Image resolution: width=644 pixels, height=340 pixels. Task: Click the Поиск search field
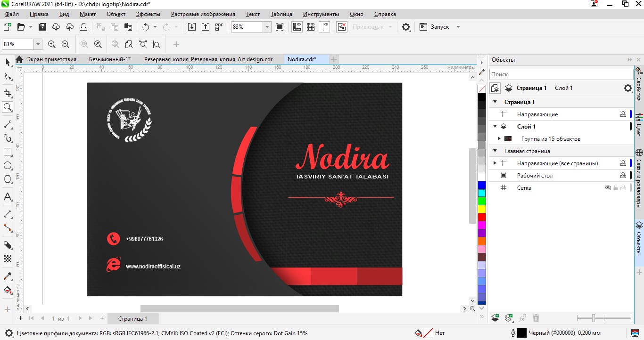click(561, 74)
